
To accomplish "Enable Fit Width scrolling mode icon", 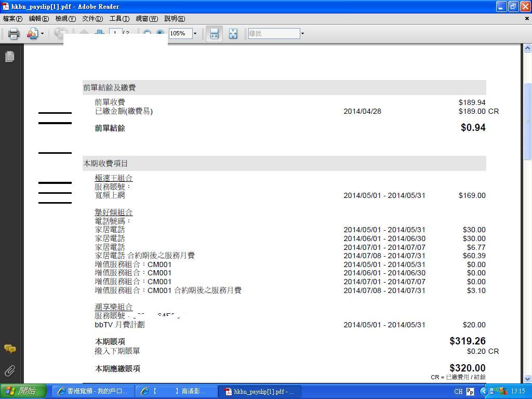I will coord(214,34).
